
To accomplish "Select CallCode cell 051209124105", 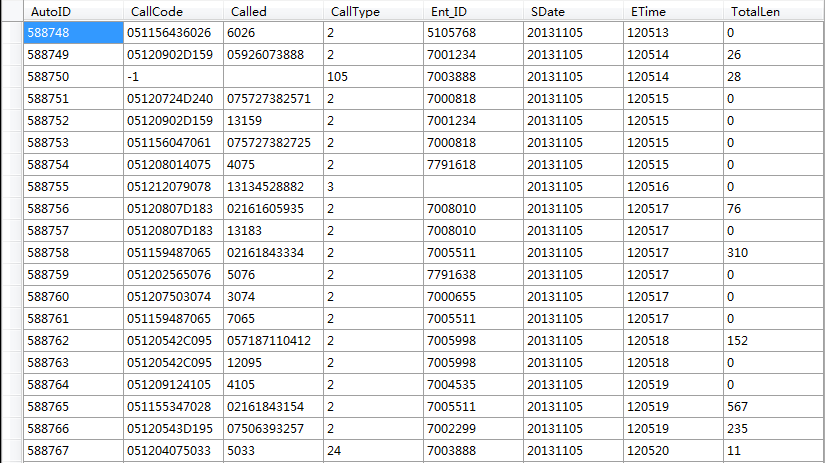I will (173, 385).
